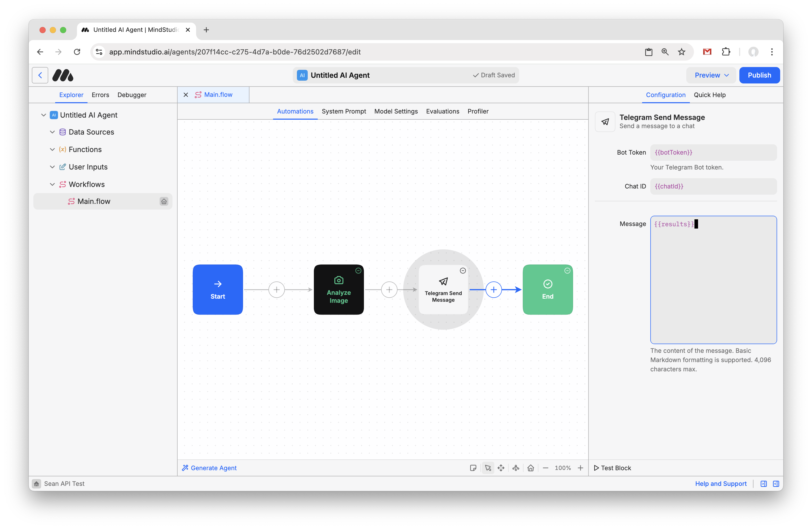
Task: Switch to the Model Settings tab
Action: click(396, 111)
